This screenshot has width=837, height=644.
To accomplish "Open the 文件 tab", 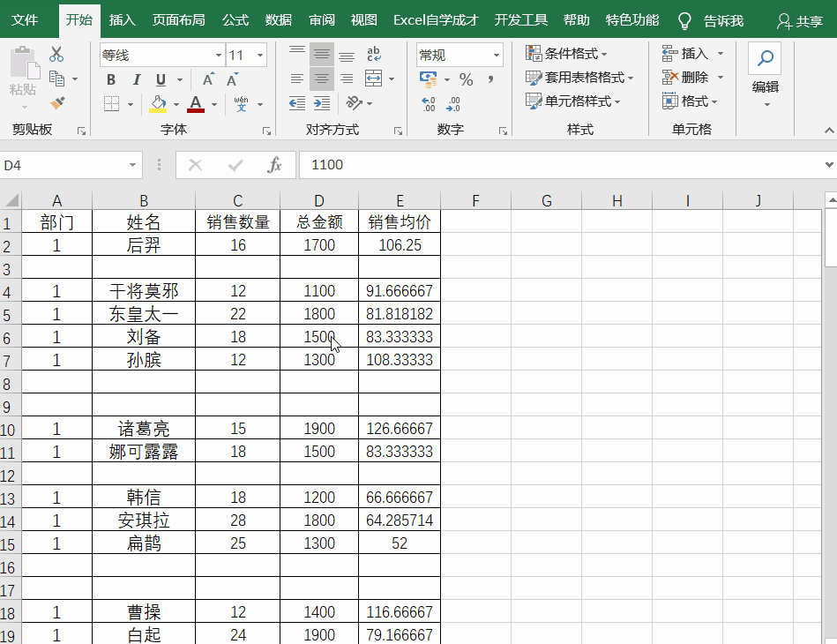I will point(25,20).
